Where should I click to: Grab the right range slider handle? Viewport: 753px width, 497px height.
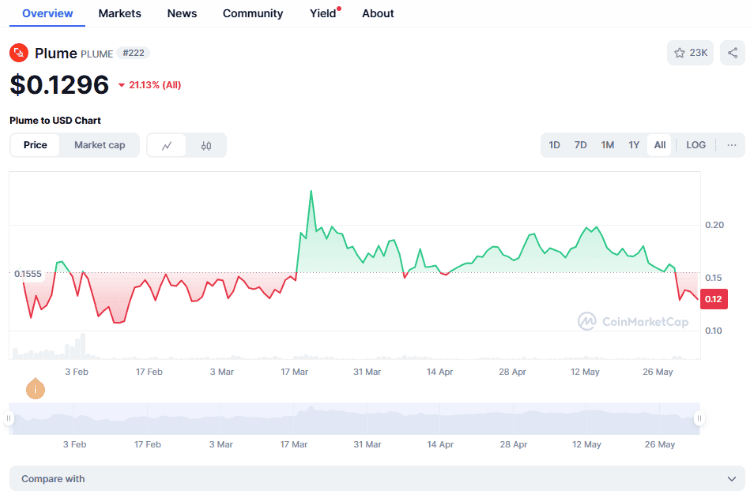(x=699, y=418)
